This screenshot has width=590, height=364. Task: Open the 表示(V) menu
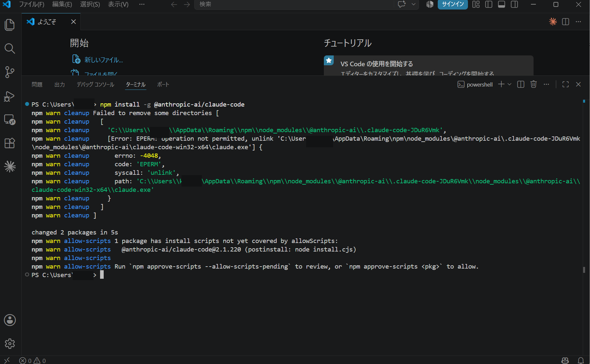click(x=118, y=4)
